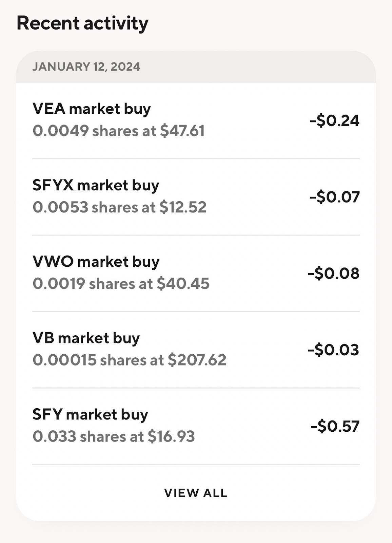This screenshot has width=392, height=543.
Task: Select the -$0.24 transaction amount
Action: pyautogui.click(x=334, y=120)
